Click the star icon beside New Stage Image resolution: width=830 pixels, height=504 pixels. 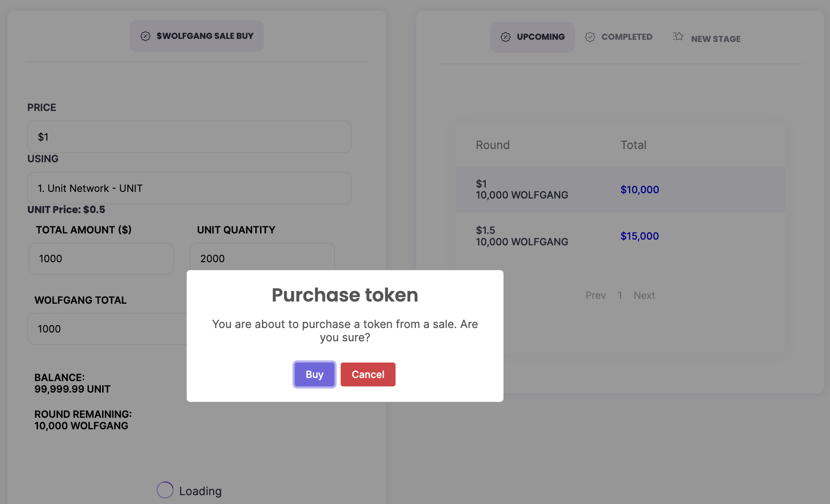(678, 37)
